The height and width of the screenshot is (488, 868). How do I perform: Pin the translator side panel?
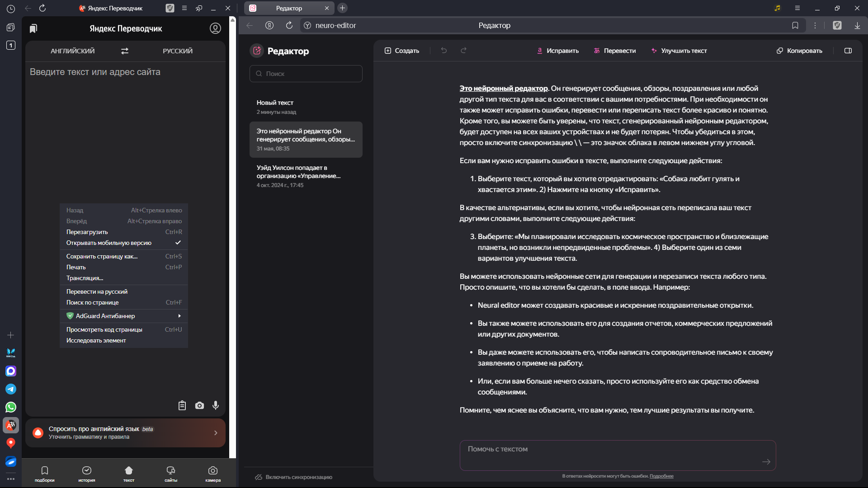[199, 8]
